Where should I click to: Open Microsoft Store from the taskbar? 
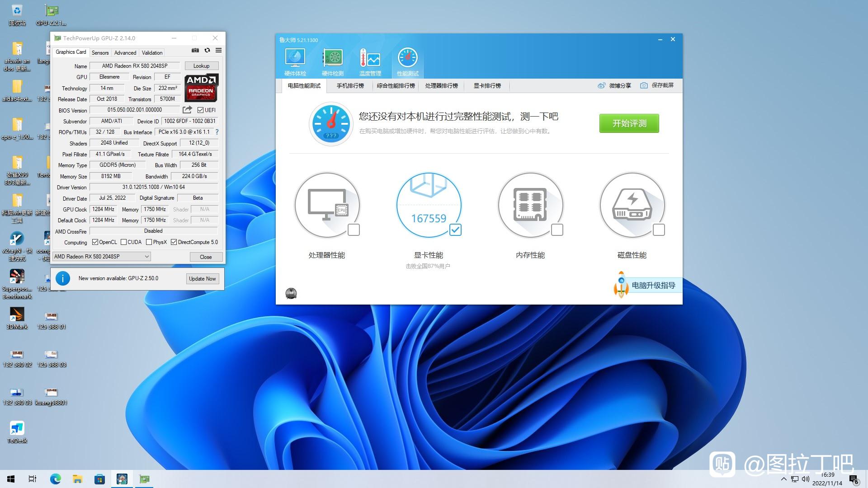click(99, 479)
